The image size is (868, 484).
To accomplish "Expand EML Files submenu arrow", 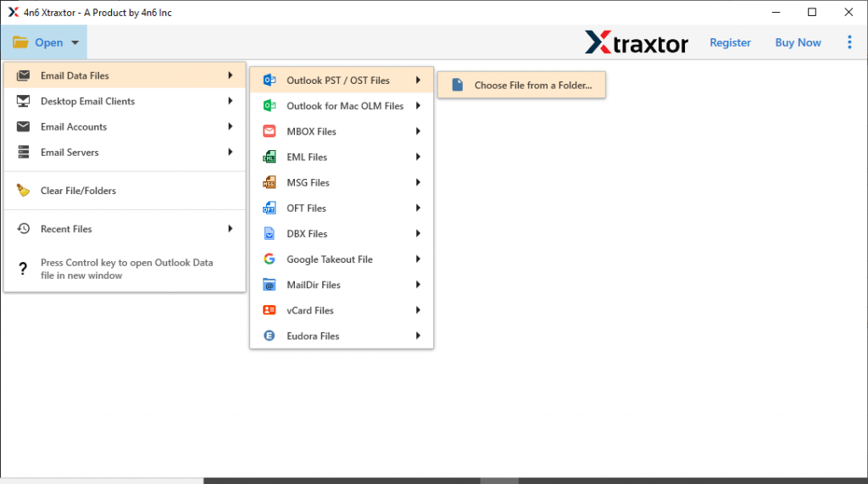I will click(x=418, y=157).
